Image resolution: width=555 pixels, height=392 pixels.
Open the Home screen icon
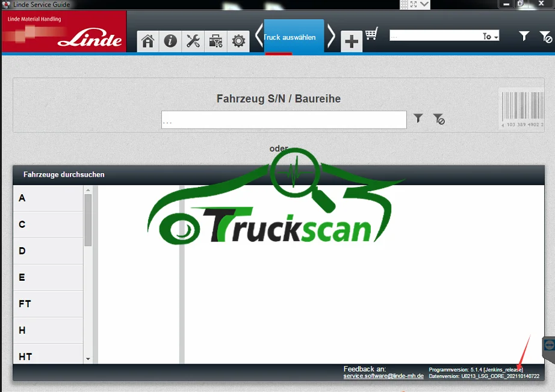click(148, 41)
